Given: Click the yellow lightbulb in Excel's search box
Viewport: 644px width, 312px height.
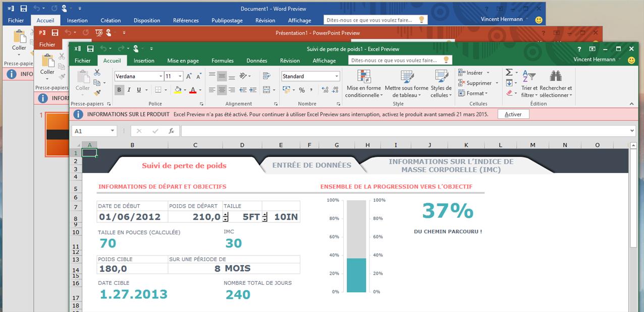Looking at the screenshot, I should 446,59.
